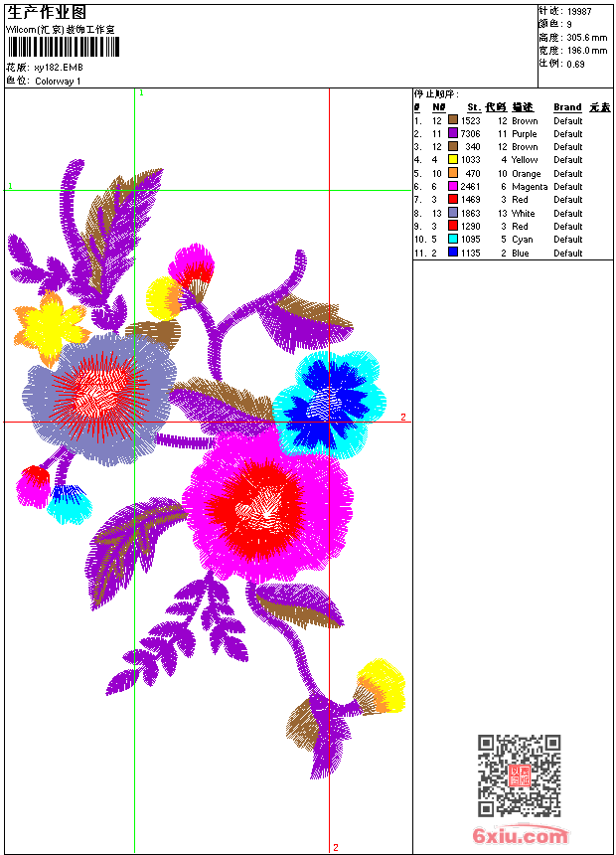Click the blue and cyan flower
This screenshot has width=616, height=855.
pyautogui.click(x=329, y=405)
